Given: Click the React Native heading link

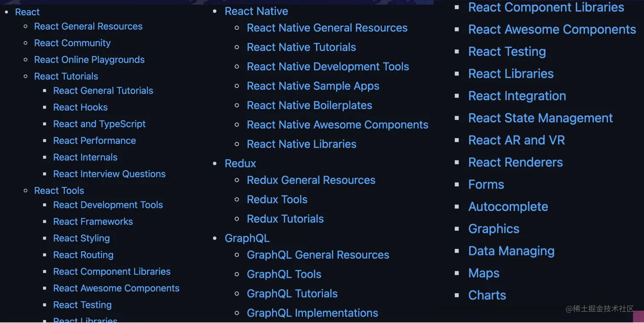Looking at the screenshot, I should 256,11.
